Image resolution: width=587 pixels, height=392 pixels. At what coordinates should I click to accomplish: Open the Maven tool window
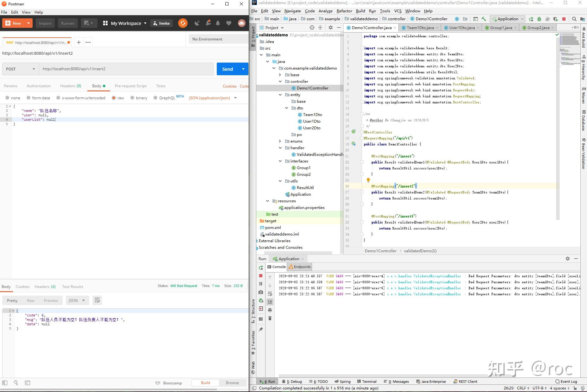click(583, 95)
